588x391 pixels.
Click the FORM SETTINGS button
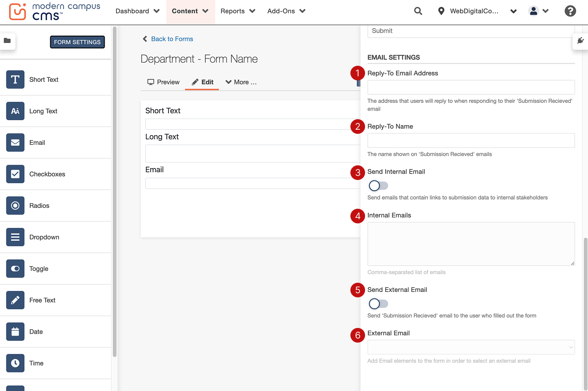tap(77, 42)
